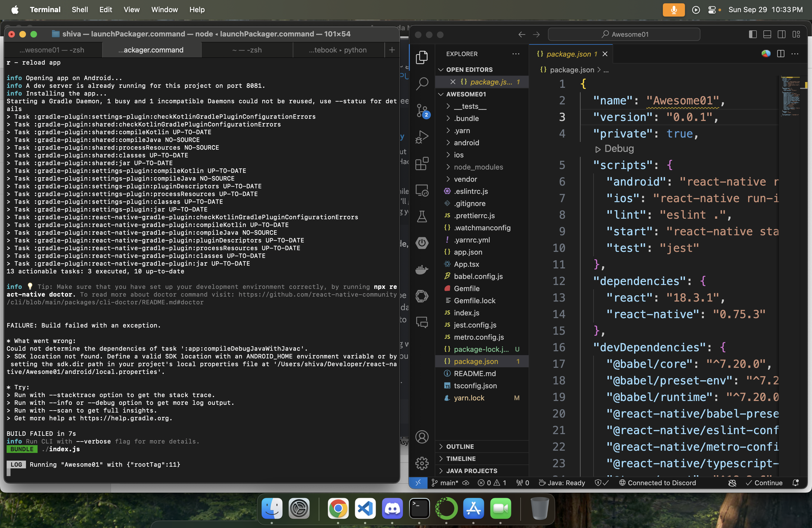812x528 pixels.
Task: Click the errors and warnings count in status bar
Action: pyautogui.click(x=492, y=483)
